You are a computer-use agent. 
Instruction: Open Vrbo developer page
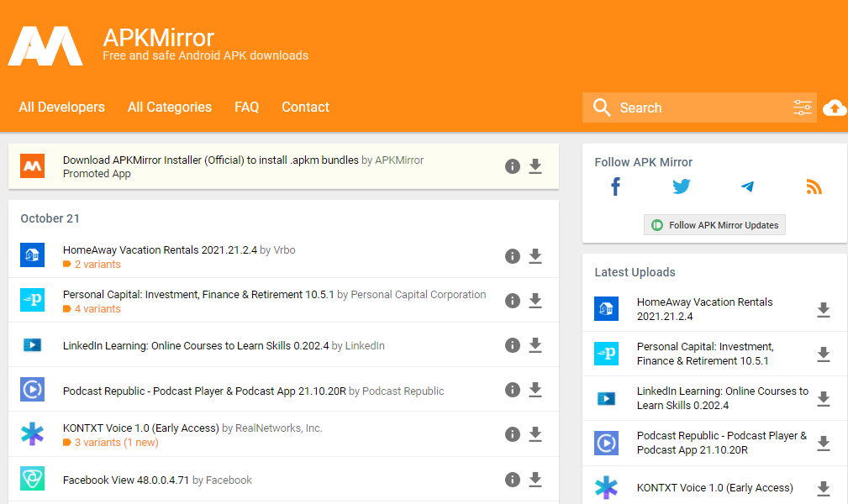[x=284, y=249]
